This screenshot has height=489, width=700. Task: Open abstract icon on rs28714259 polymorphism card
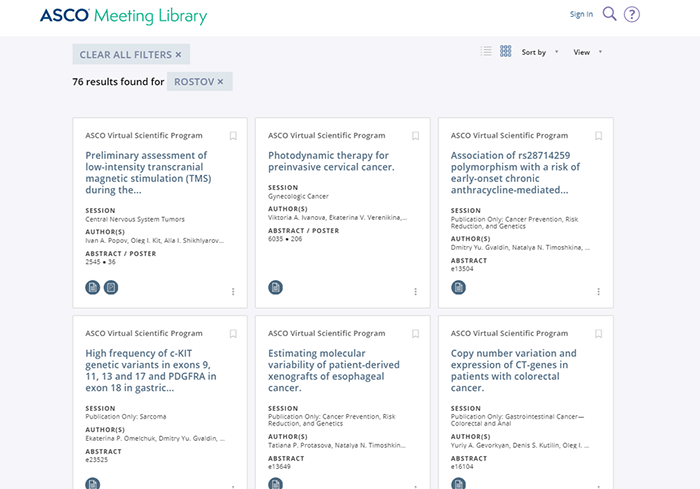click(458, 288)
